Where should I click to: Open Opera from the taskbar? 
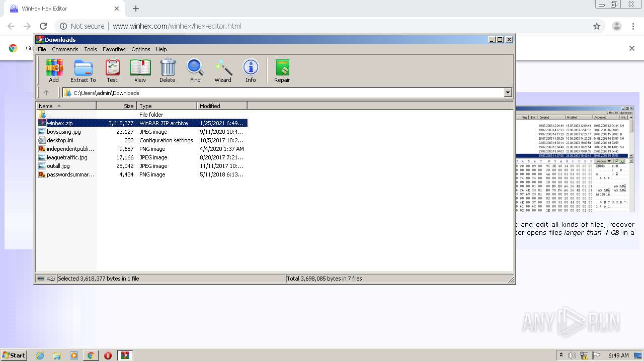coord(108,355)
